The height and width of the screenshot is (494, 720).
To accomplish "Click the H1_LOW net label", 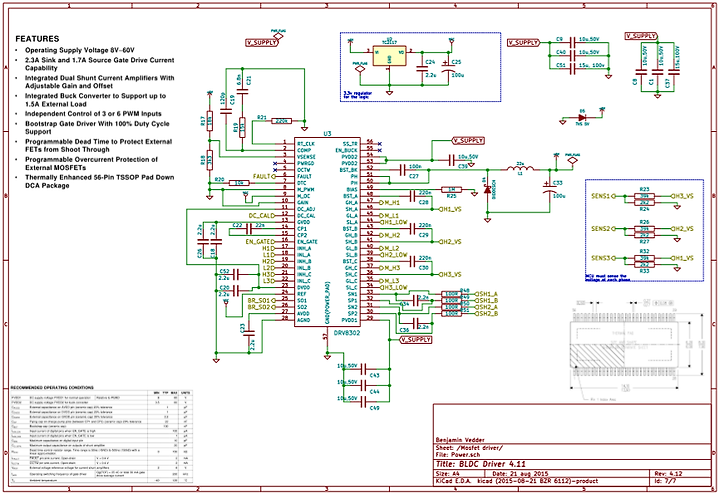I will 394,222.
